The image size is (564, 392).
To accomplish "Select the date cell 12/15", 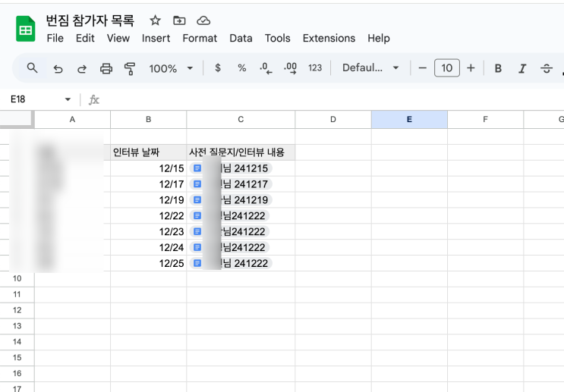I will 148,168.
